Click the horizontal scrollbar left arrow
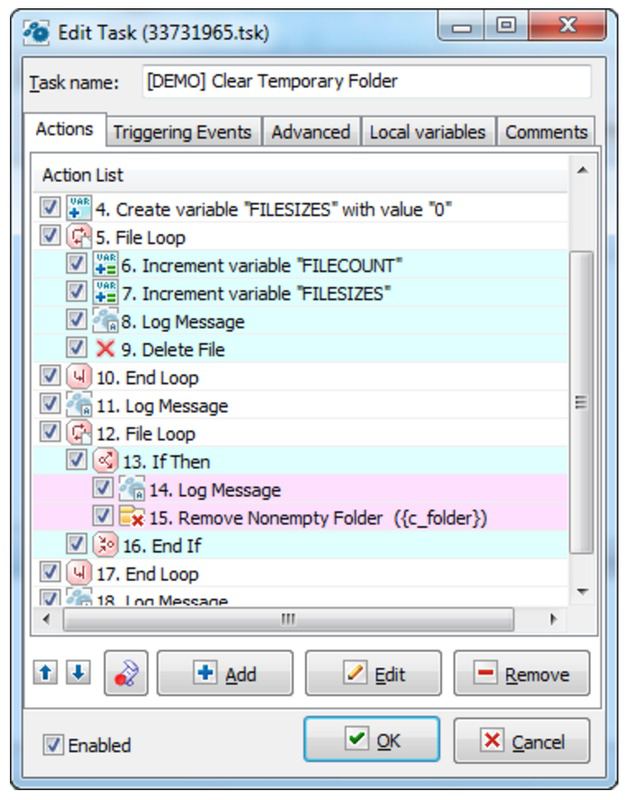Viewport: 630px width, 800px height. point(47,619)
